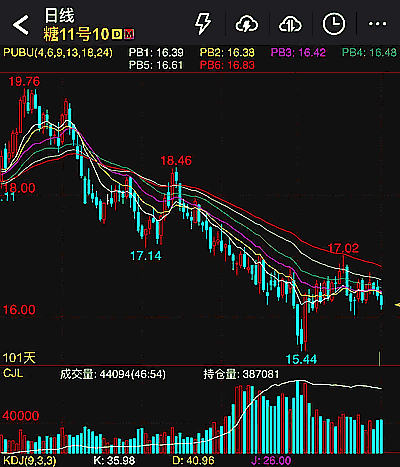Tap the yellow D badge

tap(117, 34)
